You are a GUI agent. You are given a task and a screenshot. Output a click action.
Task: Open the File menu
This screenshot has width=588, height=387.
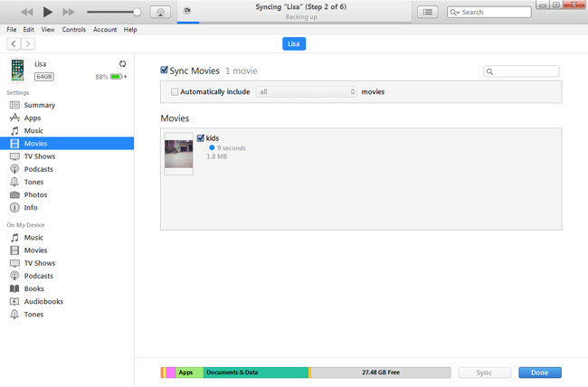(x=12, y=29)
